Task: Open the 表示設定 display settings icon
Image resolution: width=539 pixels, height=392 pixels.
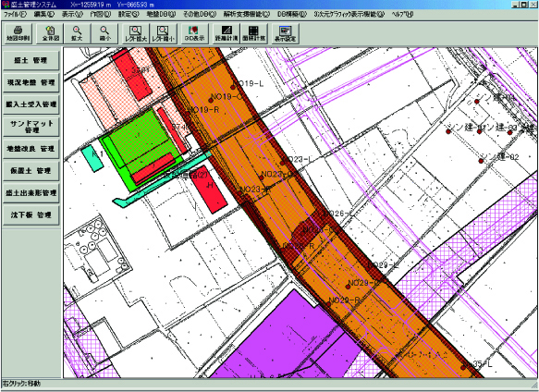Action: [x=286, y=33]
